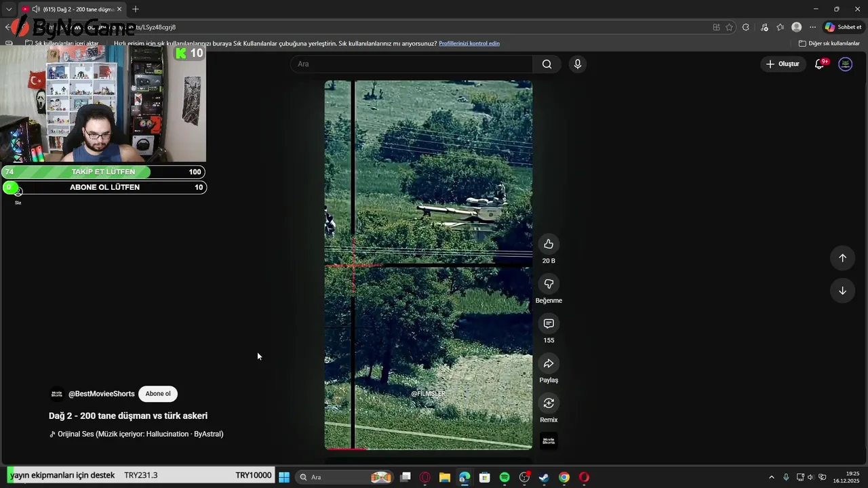
Task: Open the media control music icon
Action: point(764,27)
